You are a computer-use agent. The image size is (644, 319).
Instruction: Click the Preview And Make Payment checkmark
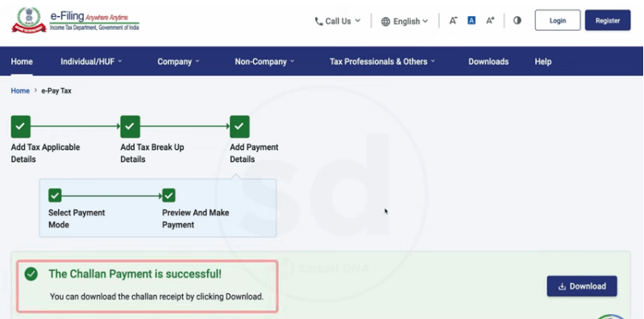[x=168, y=196]
